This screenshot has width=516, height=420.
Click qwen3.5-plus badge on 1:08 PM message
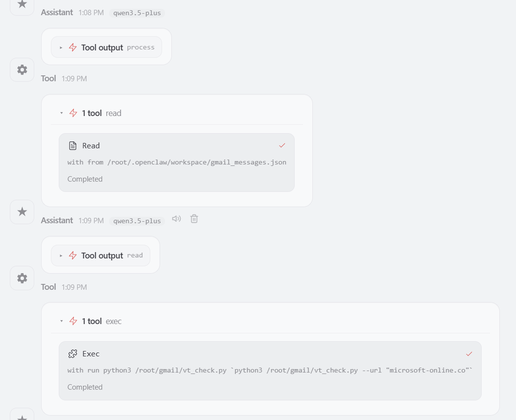137,13
